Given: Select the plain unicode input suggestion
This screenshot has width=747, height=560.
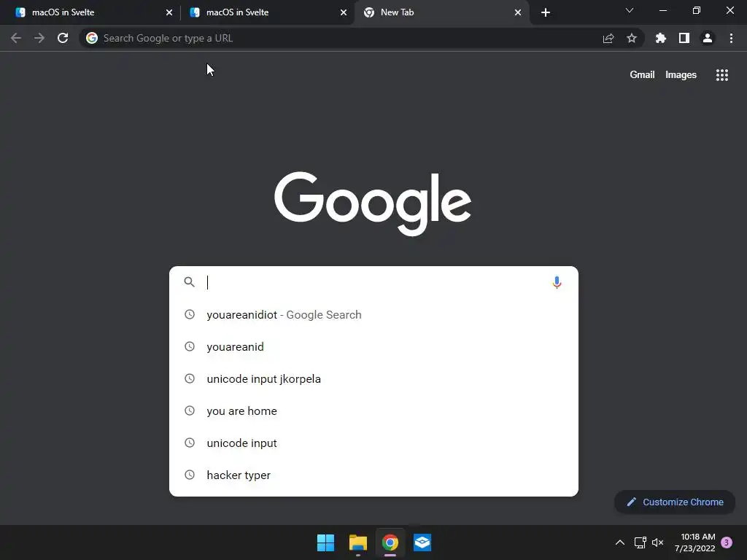Looking at the screenshot, I should coord(374,443).
